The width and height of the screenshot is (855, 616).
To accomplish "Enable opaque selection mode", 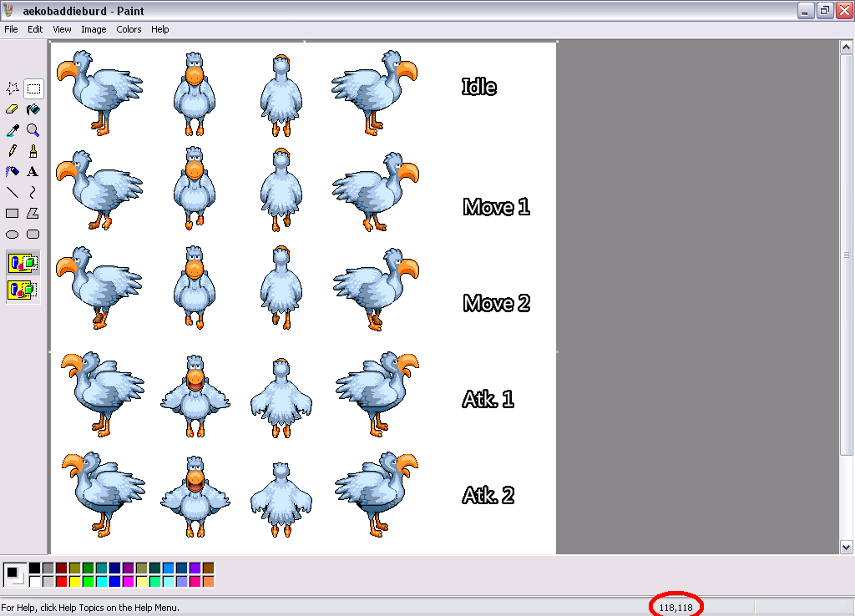I will [23, 262].
